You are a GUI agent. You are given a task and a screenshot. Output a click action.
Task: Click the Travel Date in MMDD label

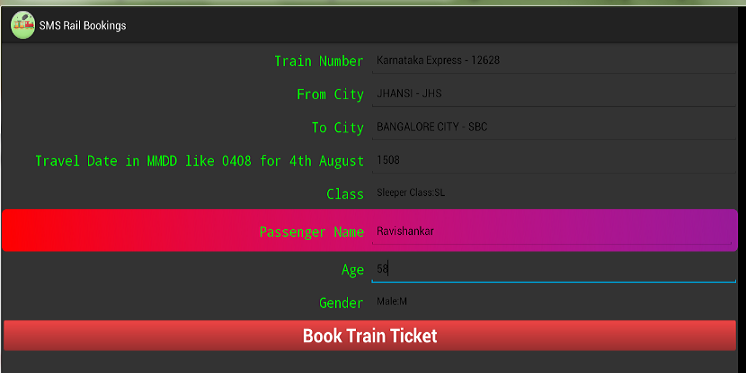199,161
